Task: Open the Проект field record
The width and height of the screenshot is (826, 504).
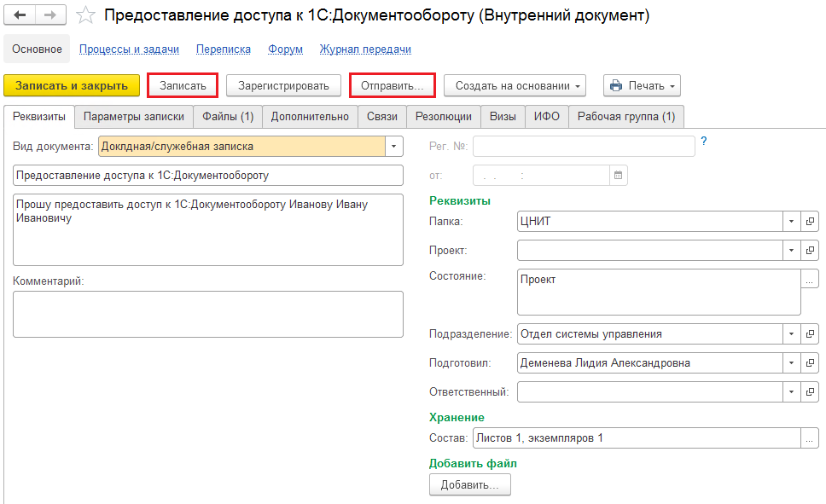Action: point(810,250)
